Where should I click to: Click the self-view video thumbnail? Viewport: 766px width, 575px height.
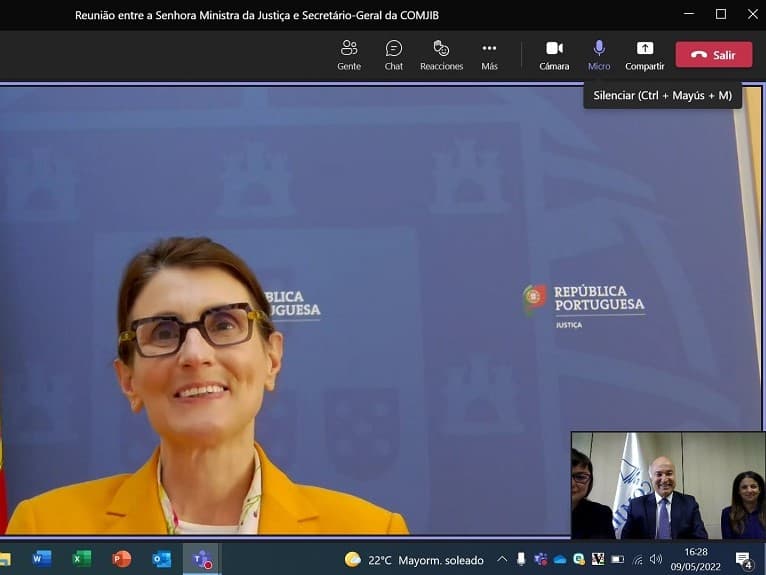tap(668, 485)
